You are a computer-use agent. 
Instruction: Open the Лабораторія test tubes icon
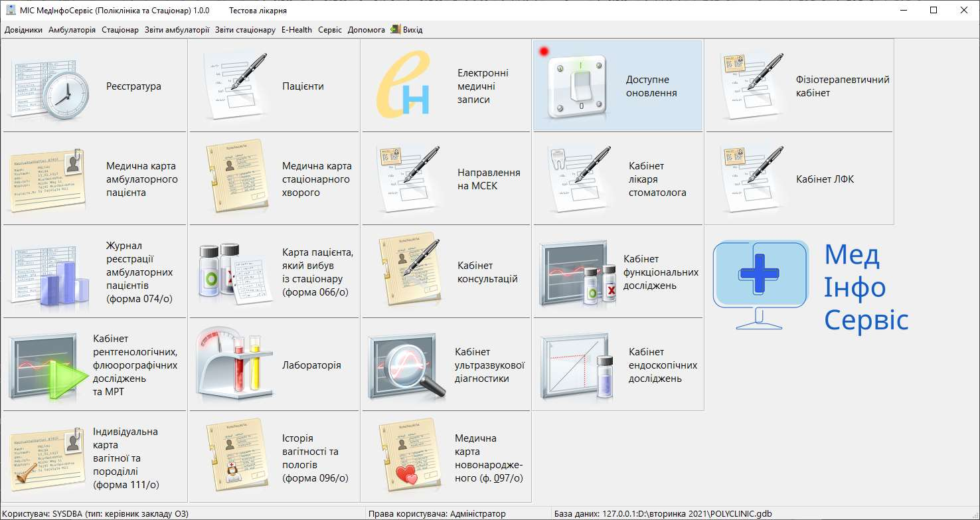point(234,363)
